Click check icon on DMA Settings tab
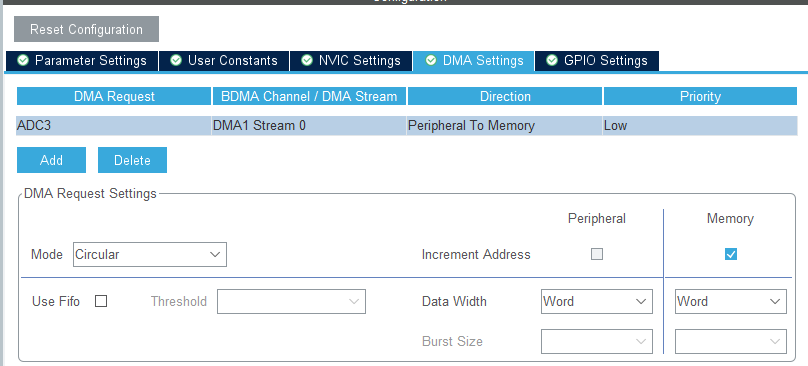This screenshot has width=808, height=366. (431, 60)
